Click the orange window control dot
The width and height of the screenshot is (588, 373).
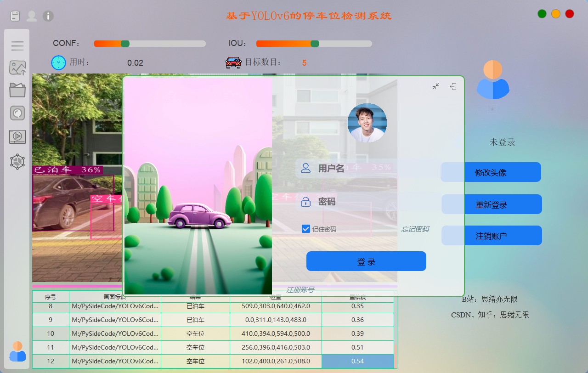pos(556,14)
